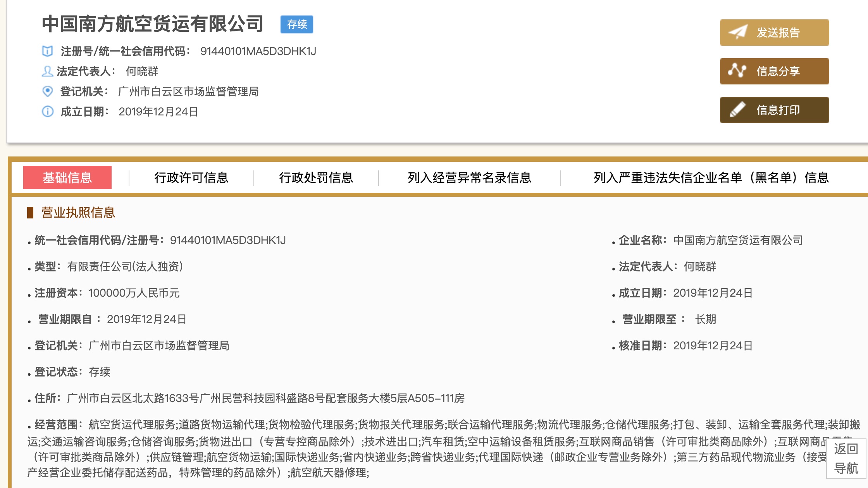Click the establishment date info icon
This screenshot has height=488, width=868.
[x=47, y=112]
